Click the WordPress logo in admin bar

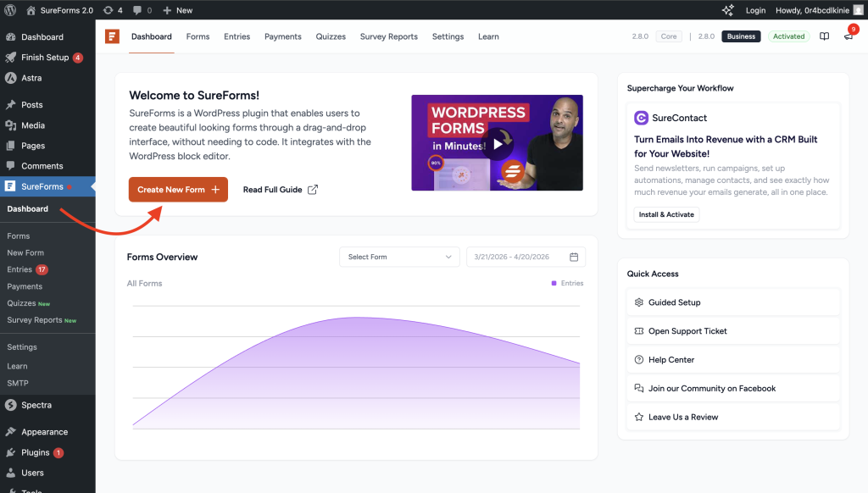point(10,10)
